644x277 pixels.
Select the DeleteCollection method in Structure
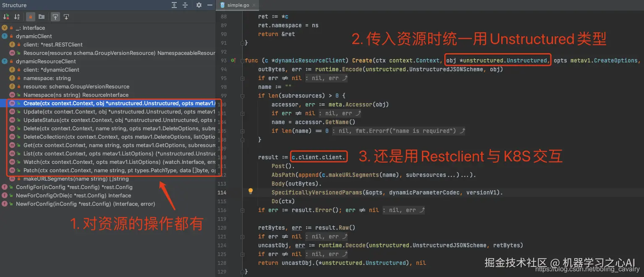tap(107, 137)
